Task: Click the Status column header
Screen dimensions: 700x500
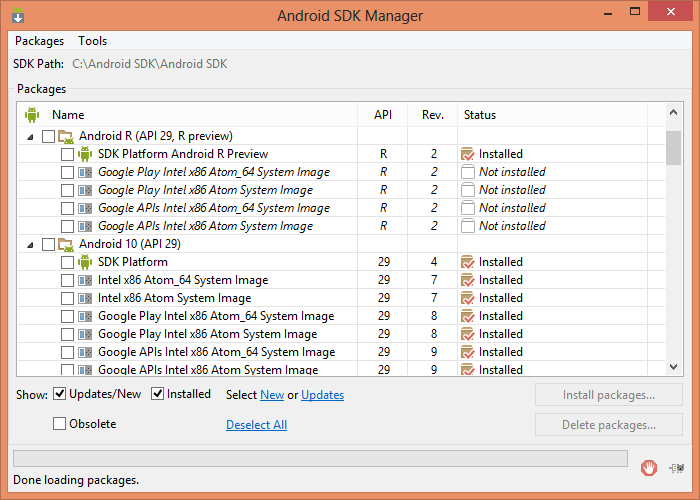Action: (552, 115)
